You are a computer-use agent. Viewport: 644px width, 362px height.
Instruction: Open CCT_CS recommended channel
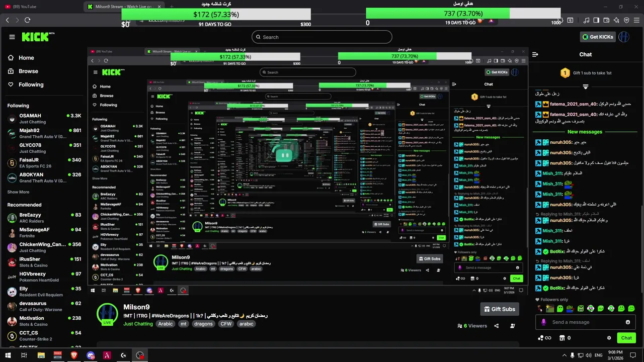[44, 336]
